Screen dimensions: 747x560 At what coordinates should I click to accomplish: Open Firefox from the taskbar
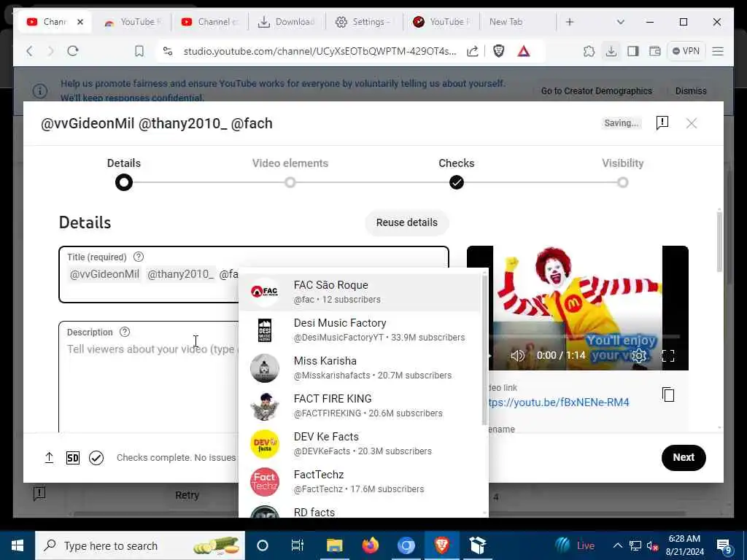[x=370, y=545]
